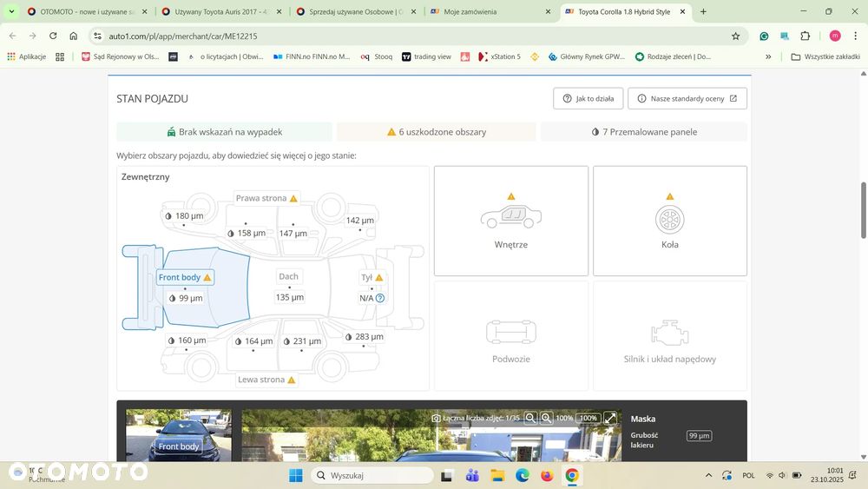Click the N/A question mark help icon
868x489 pixels.
(x=380, y=298)
